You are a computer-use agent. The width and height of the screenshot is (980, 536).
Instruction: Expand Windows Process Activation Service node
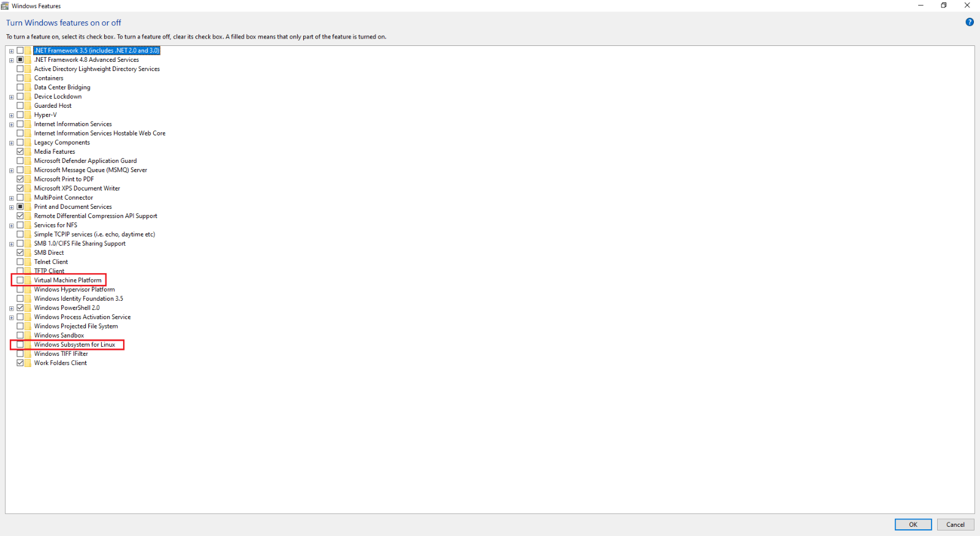pos(11,317)
